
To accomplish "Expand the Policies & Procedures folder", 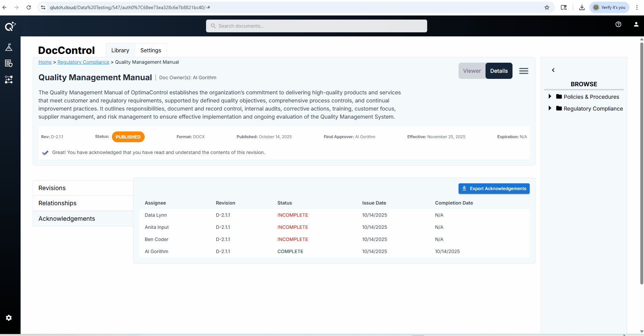I will 550,96.
